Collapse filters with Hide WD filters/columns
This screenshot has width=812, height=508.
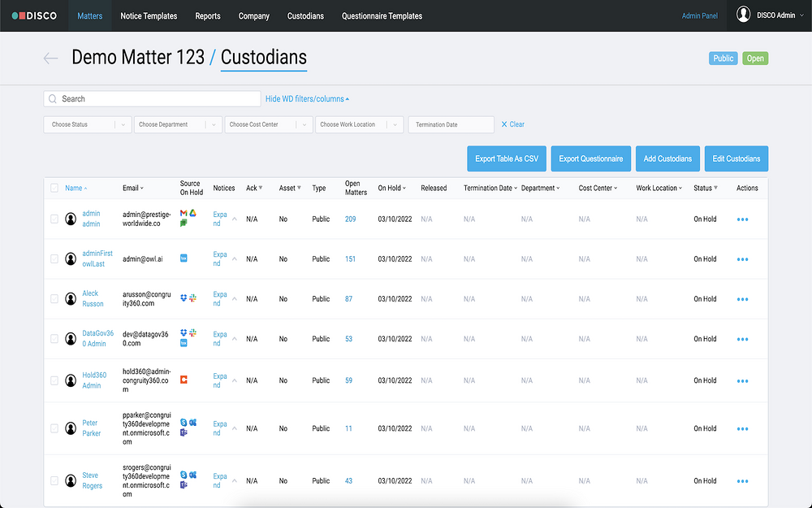(307, 98)
